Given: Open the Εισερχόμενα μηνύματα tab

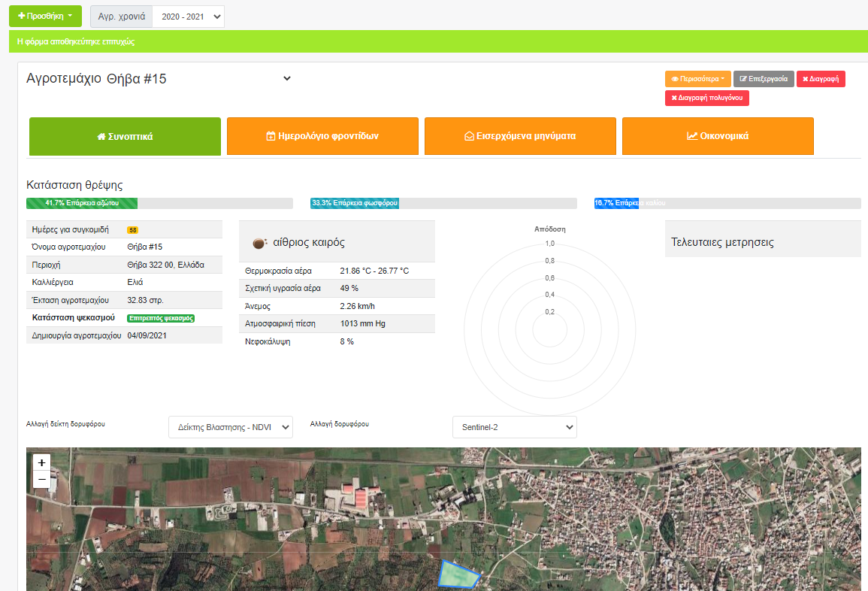Looking at the screenshot, I should coord(520,136).
